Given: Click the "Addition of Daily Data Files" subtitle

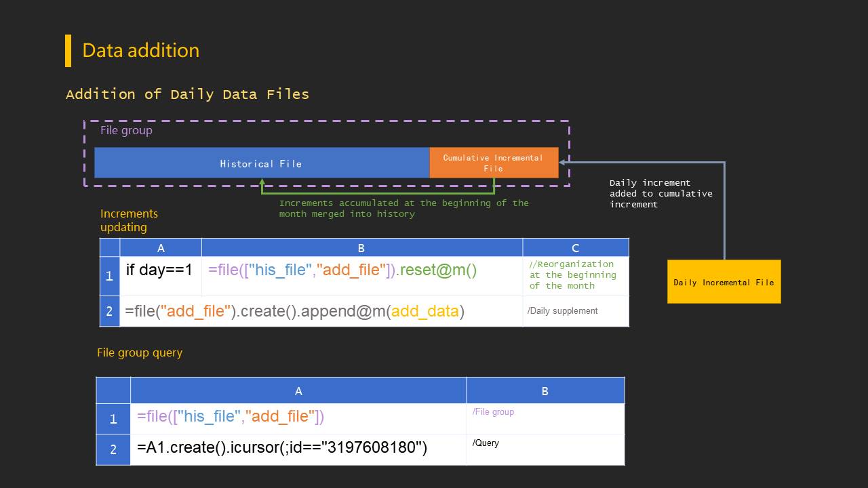Looking at the screenshot, I should 187,94.
